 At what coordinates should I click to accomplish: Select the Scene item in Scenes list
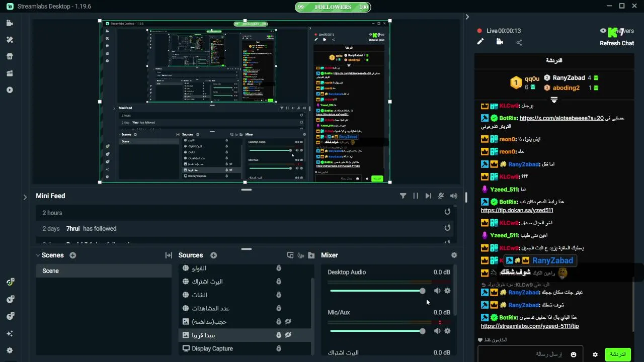(x=104, y=271)
